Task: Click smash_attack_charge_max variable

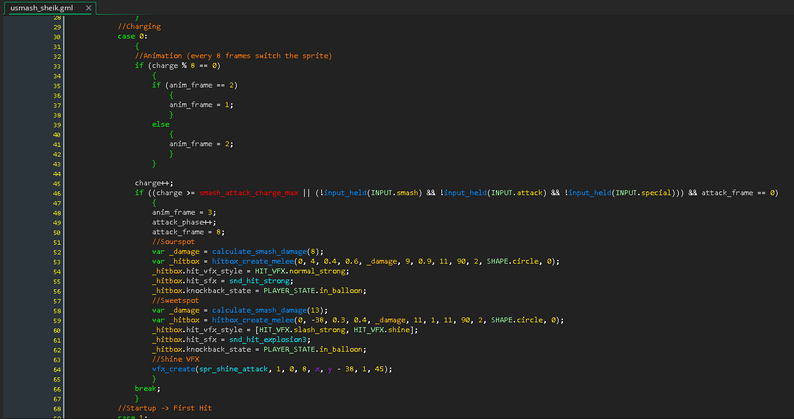Action: tap(249, 193)
